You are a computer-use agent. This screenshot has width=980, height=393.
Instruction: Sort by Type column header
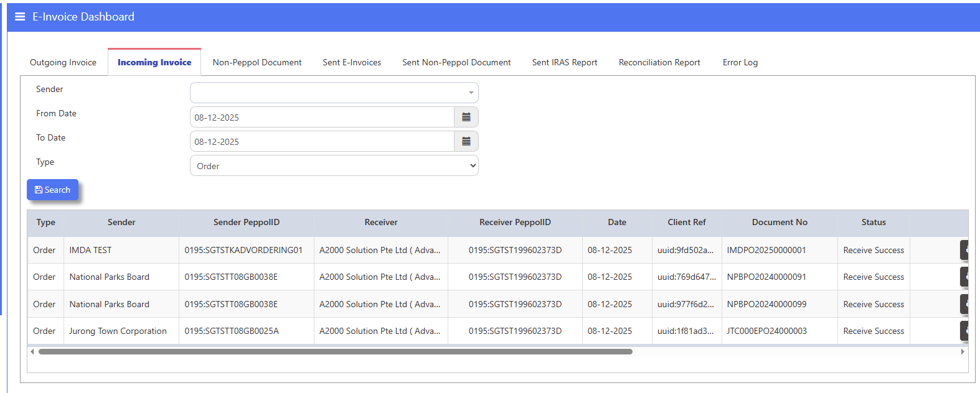pyautogui.click(x=45, y=222)
